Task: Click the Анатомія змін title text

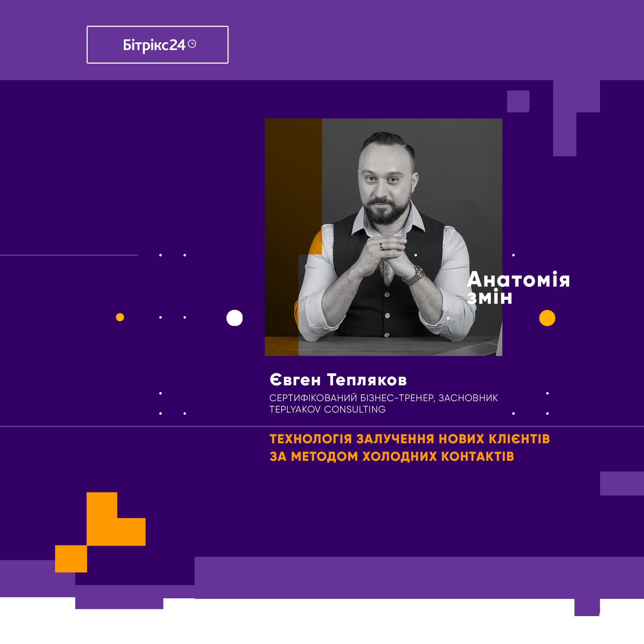Action: pos(518,288)
